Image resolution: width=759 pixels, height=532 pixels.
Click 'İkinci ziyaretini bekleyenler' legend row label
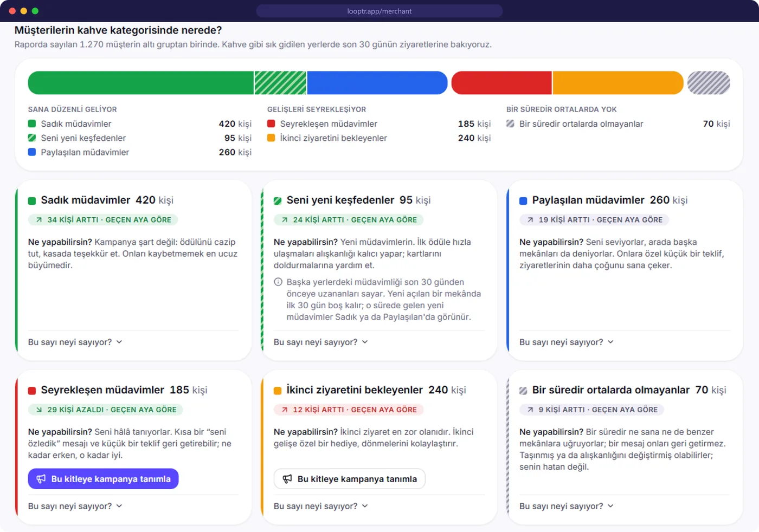point(333,138)
